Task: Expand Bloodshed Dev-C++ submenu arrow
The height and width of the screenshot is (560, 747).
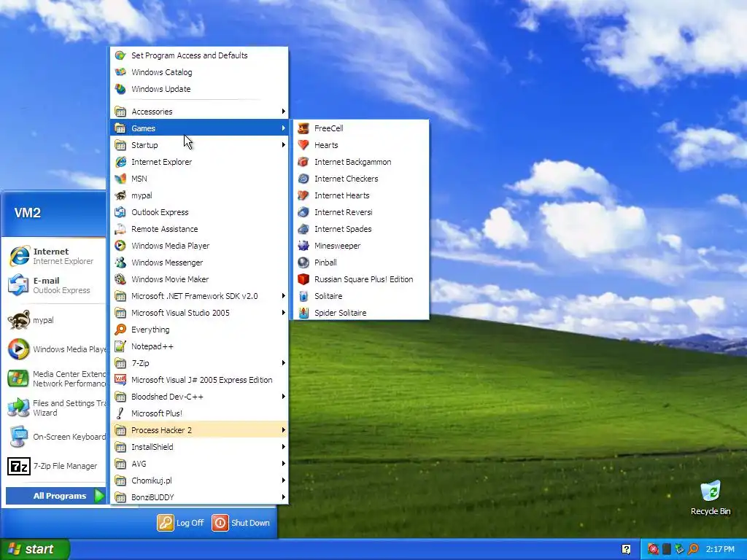Action: [x=284, y=397]
